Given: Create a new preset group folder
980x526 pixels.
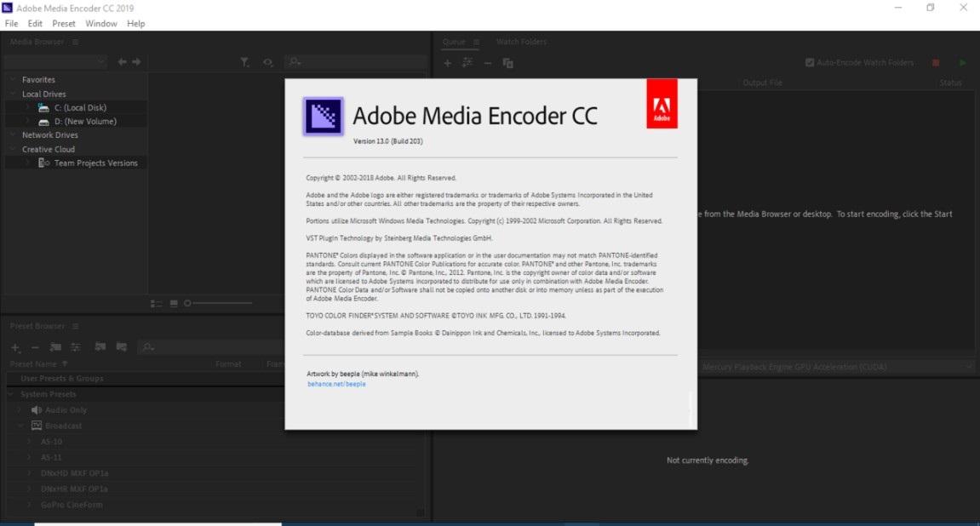Looking at the screenshot, I should [x=55, y=346].
